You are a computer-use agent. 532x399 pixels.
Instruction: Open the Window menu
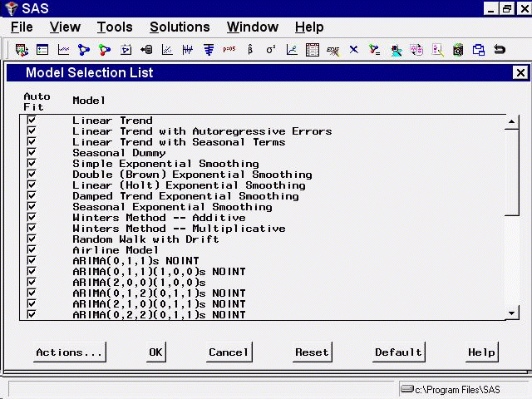[x=253, y=27]
